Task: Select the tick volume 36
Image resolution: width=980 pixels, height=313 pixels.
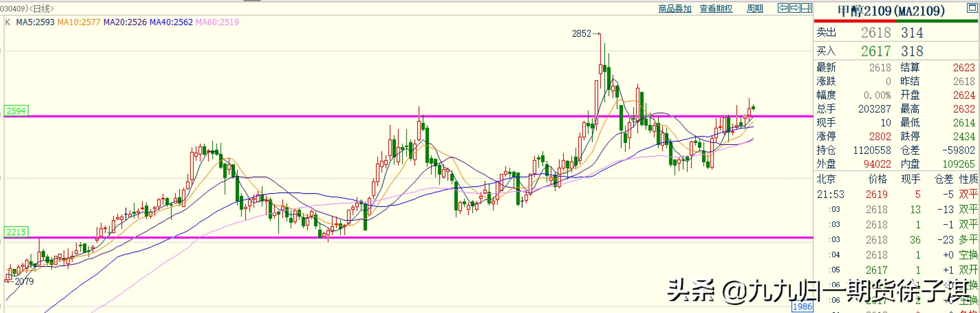Action: (915, 240)
